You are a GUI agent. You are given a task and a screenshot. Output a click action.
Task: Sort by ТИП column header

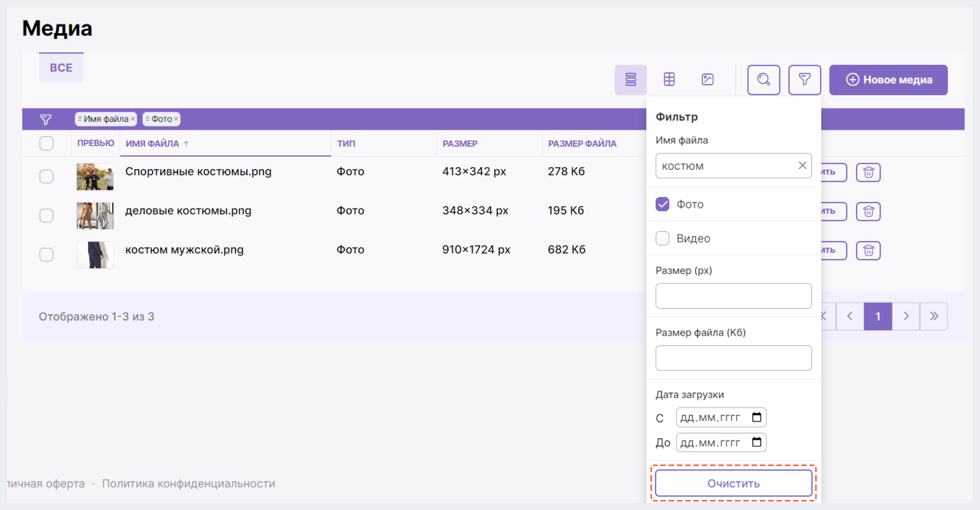(x=346, y=143)
